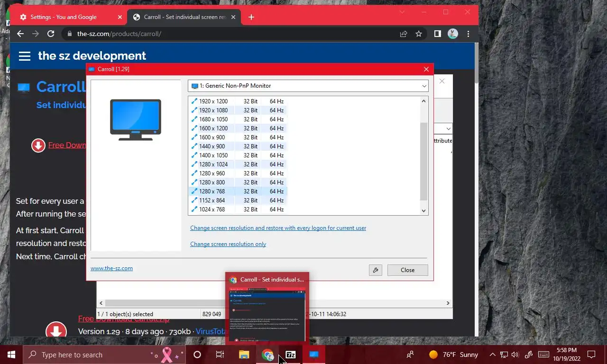Click the Free Download Carroll.zip link
This screenshot has height=364, width=607.
click(x=124, y=319)
